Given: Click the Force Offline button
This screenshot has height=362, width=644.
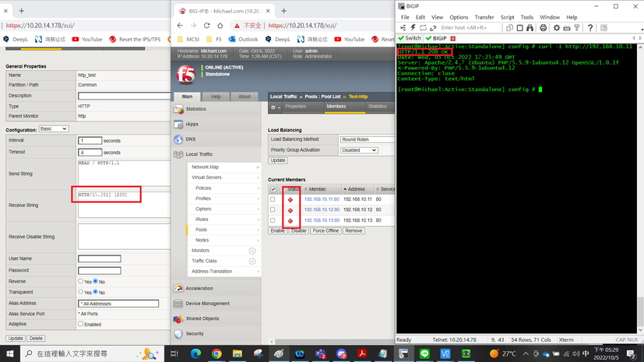Looking at the screenshot, I should 326,231.
